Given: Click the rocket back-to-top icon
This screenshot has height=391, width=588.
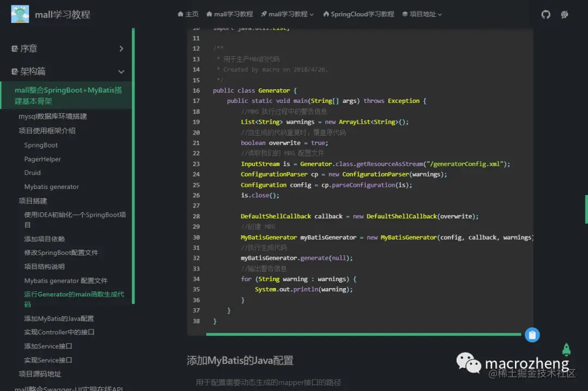Looking at the screenshot, I should 566,350.
